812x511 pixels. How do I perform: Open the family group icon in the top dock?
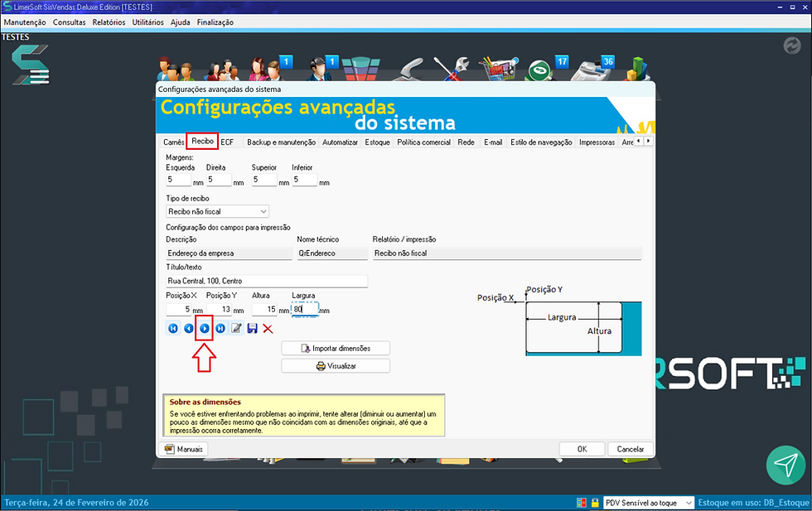222,70
